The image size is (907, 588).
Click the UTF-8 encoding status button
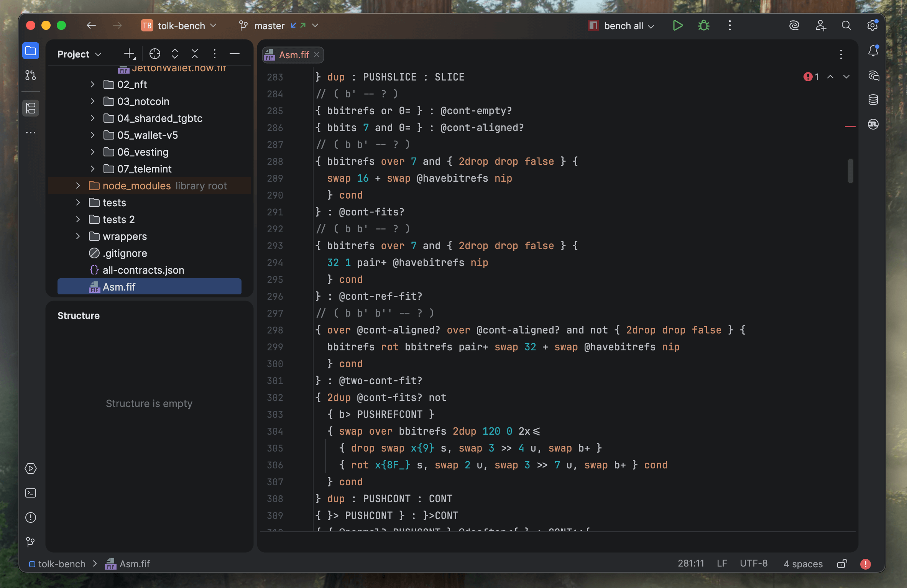[753, 563]
